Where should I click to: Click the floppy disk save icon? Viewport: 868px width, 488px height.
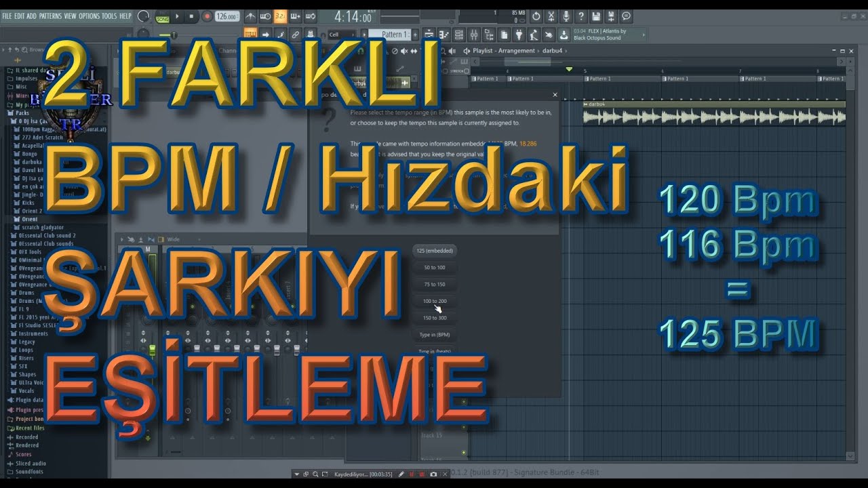[596, 16]
